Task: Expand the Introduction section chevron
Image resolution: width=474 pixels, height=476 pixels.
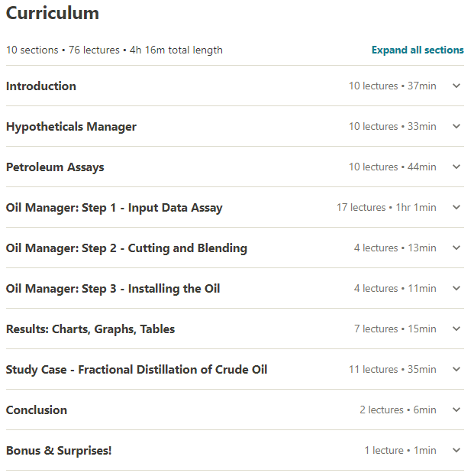Action: [456, 86]
